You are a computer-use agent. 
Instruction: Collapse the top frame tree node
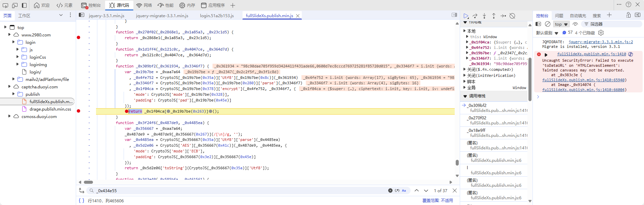coord(5,27)
